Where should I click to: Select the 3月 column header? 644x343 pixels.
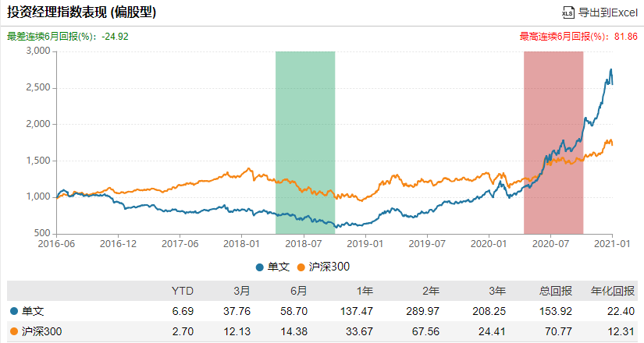[242, 291]
